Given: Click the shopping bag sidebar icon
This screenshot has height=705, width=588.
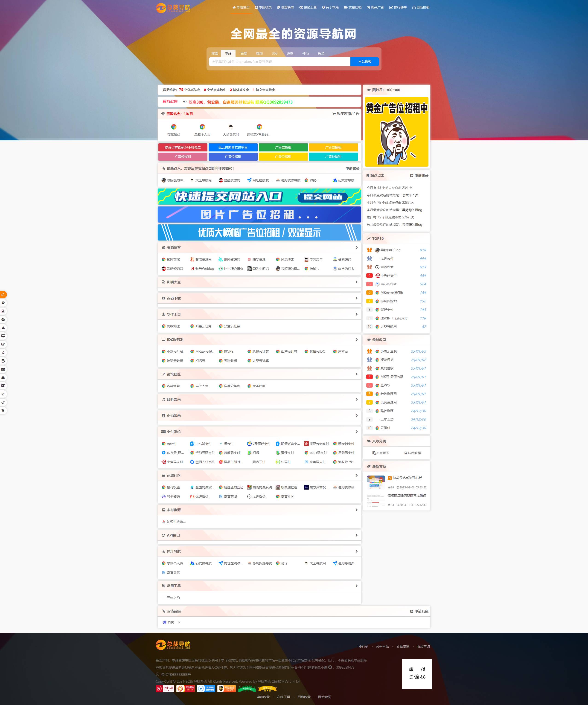Looking at the screenshot, I should coord(3,377).
